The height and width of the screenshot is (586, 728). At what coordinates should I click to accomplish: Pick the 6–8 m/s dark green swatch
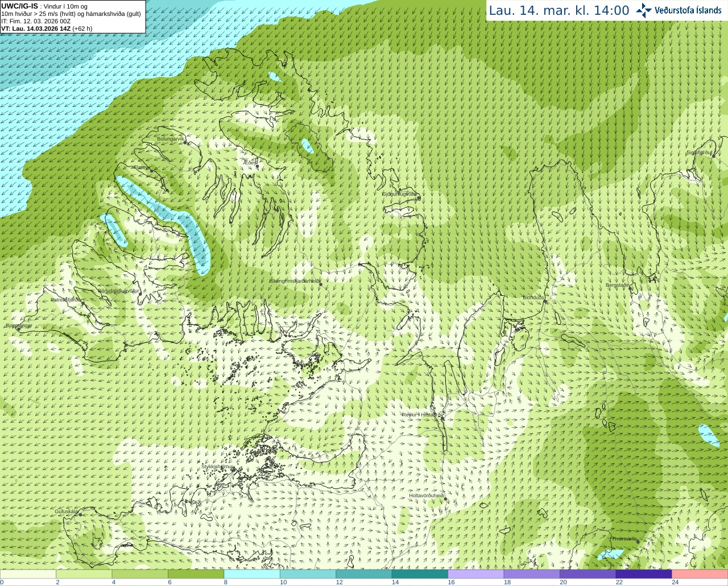click(196, 574)
